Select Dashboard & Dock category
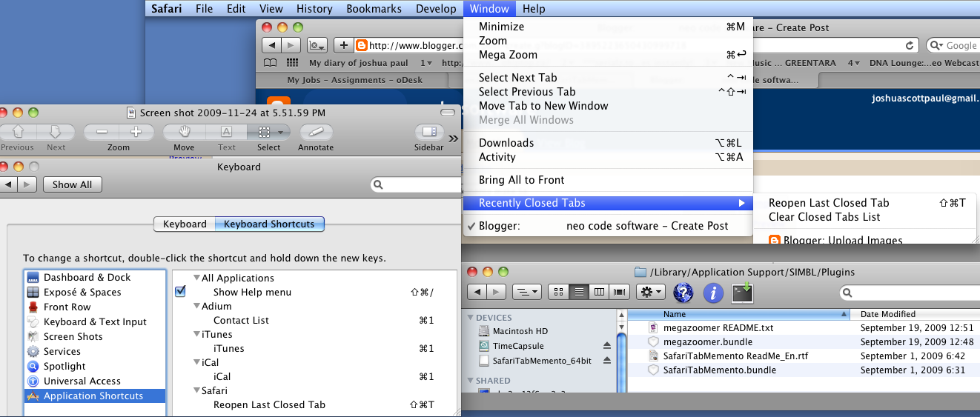Screen dimensions: 980x417 tap(94, 278)
